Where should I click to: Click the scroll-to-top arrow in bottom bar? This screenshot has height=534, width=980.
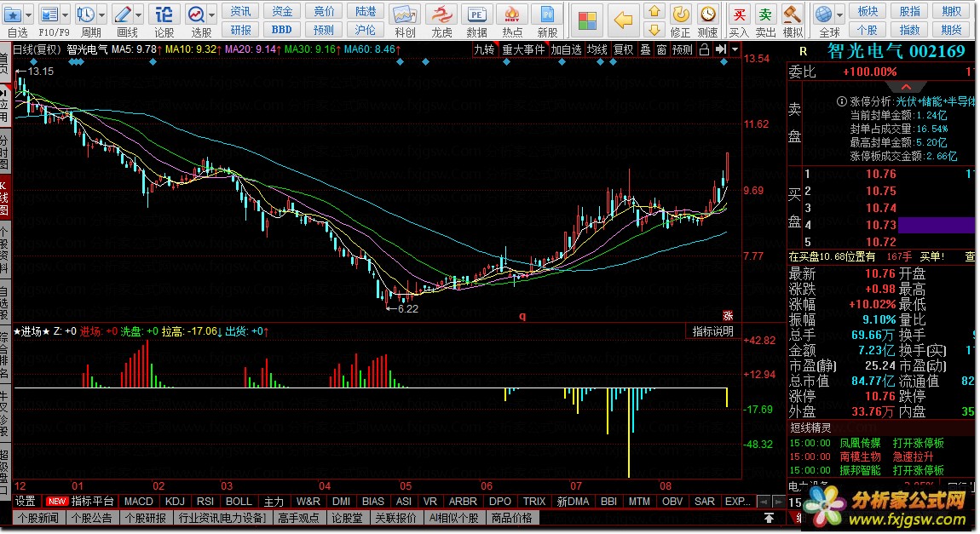point(769,519)
